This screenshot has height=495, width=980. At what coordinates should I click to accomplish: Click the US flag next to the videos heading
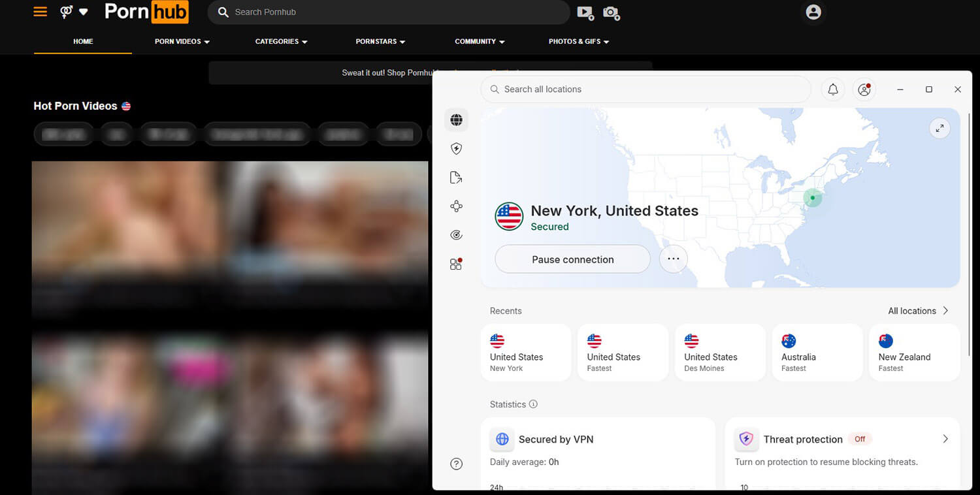(x=126, y=106)
